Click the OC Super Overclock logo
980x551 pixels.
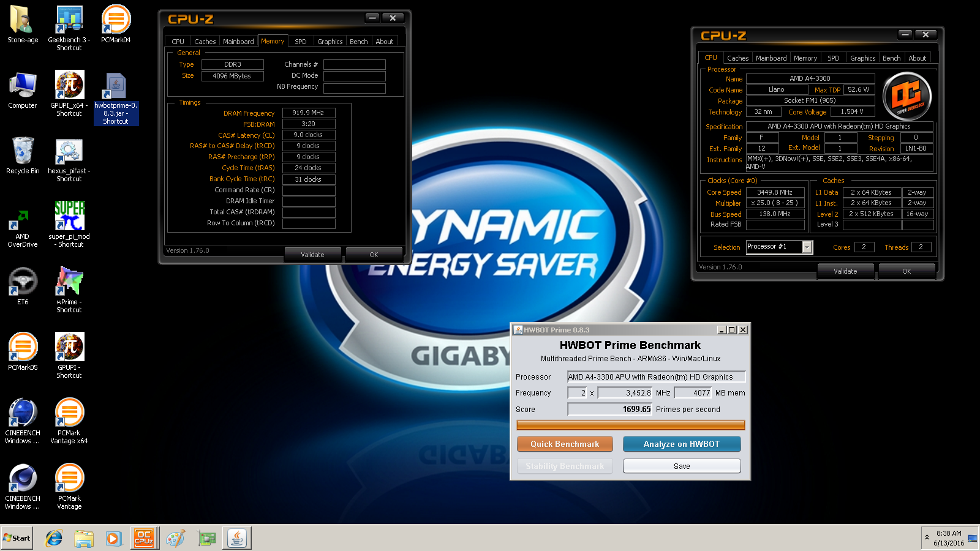(x=907, y=96)
